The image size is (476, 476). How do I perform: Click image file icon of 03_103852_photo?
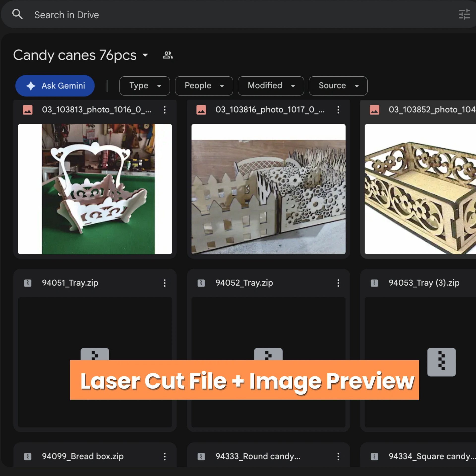click(x=374, y=110)
